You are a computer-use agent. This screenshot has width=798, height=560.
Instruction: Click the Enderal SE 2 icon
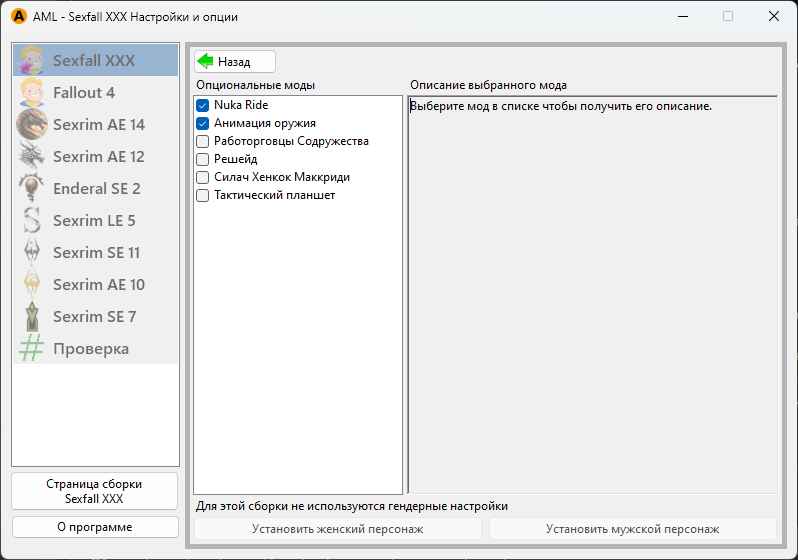(x=32, y=189)
